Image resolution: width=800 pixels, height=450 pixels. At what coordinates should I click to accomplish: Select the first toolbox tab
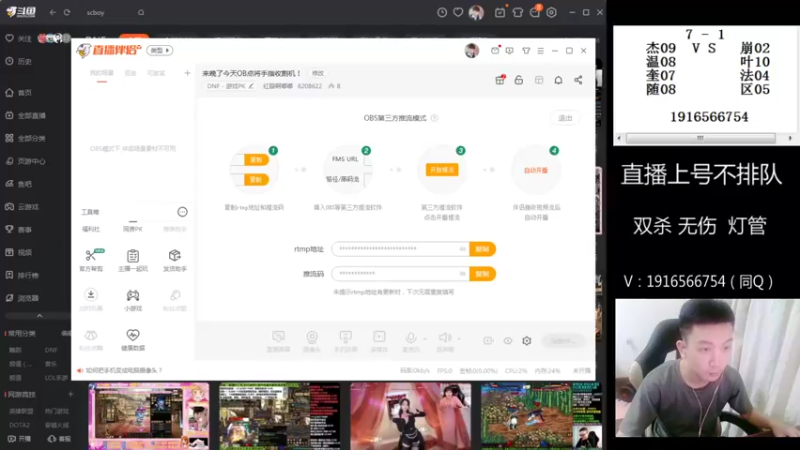91,229
